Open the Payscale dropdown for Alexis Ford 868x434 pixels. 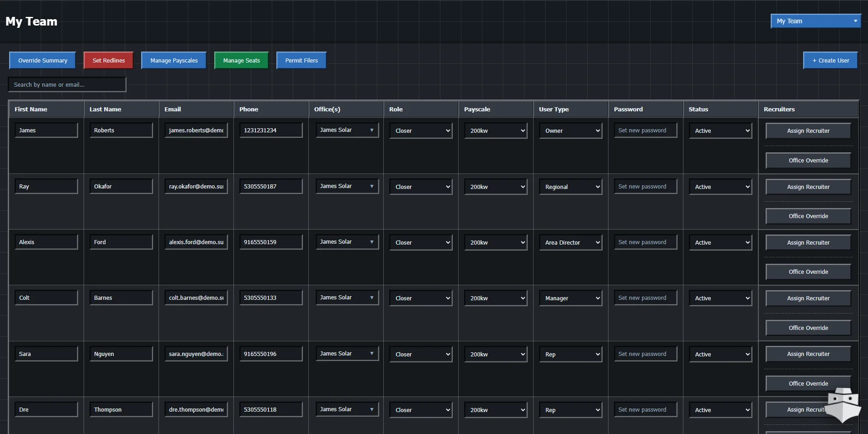click(x=496, y=242)
